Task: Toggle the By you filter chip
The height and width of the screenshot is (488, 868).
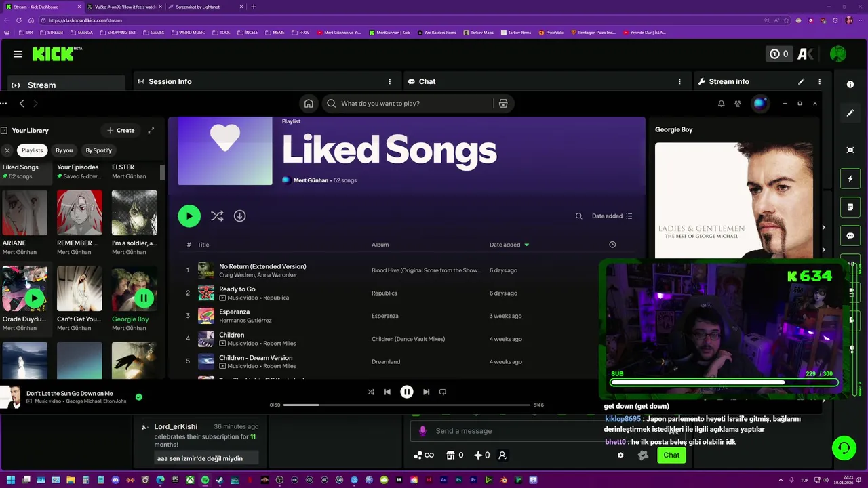Action: [64, 150]
